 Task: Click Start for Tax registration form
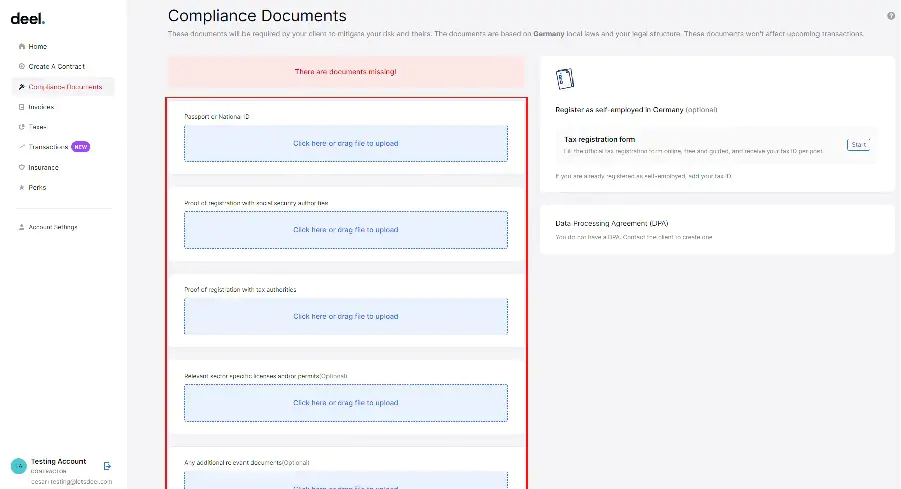point(858,145)
